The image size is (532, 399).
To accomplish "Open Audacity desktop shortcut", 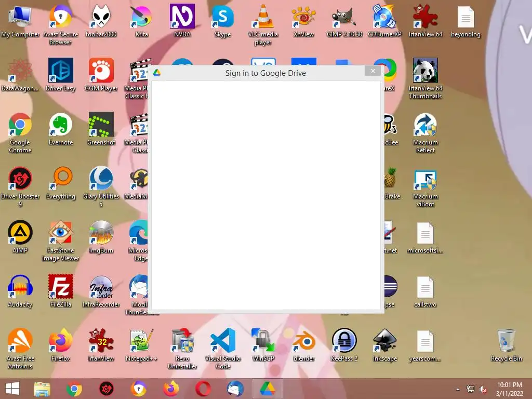I will click(20, 291).
